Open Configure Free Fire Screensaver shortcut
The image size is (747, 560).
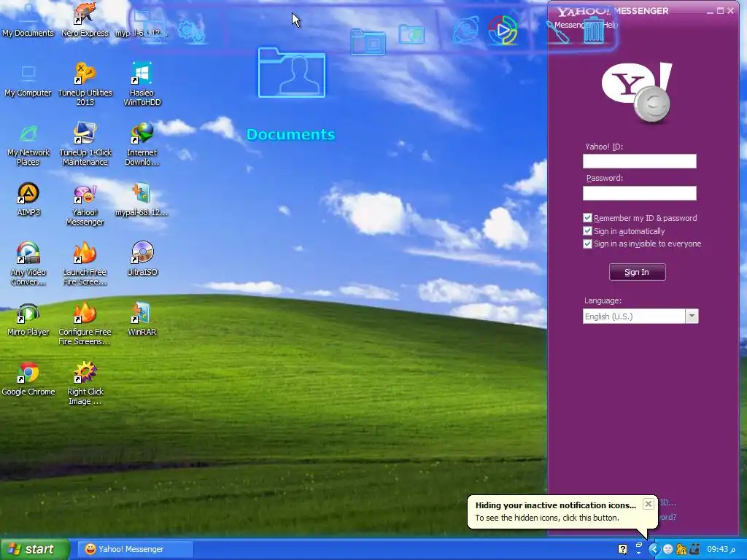pyautogui.click(x=85, y=324)
